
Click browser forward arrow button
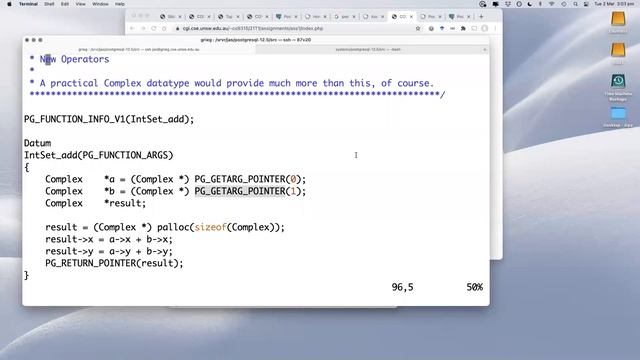(143, 29)
